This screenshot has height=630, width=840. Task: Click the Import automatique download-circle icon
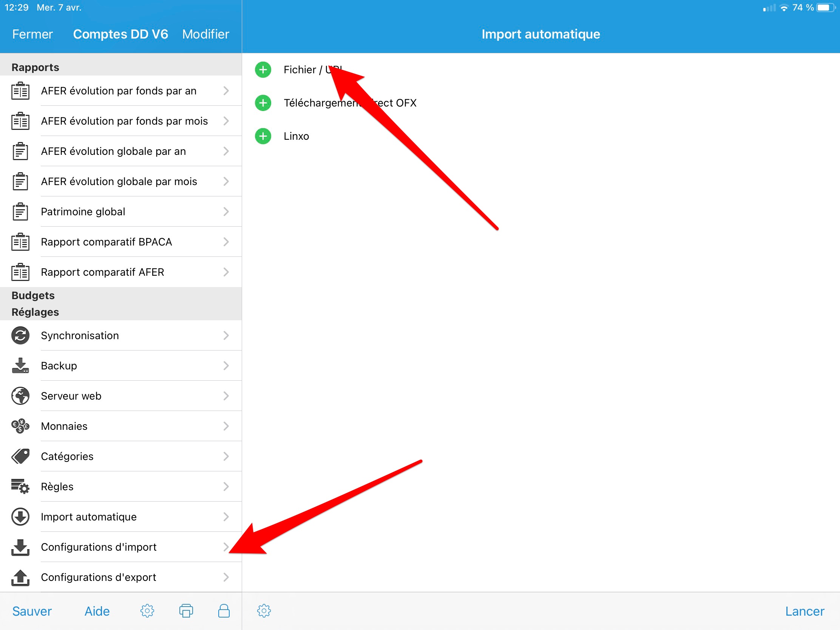coord(20,517)
